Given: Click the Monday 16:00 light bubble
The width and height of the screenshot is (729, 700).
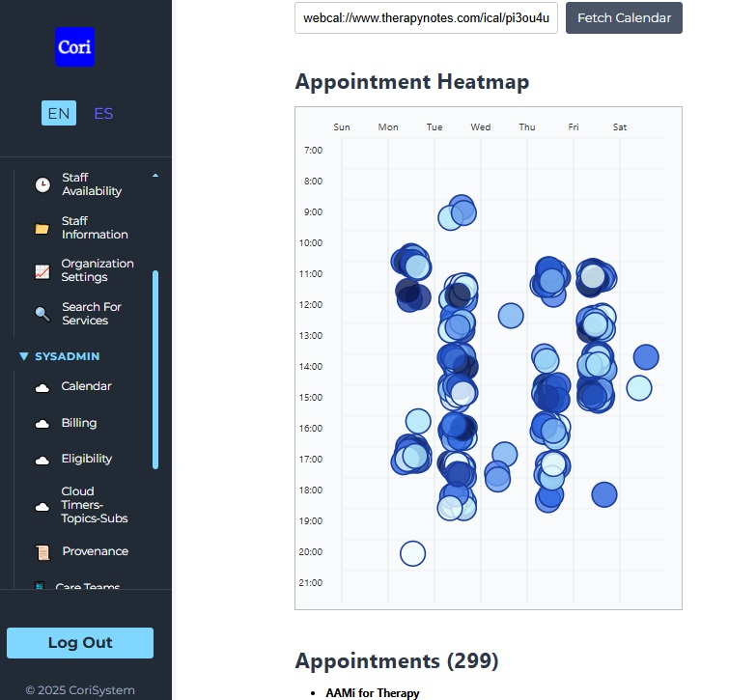Looking at the screenshot, I should [418, 422].
